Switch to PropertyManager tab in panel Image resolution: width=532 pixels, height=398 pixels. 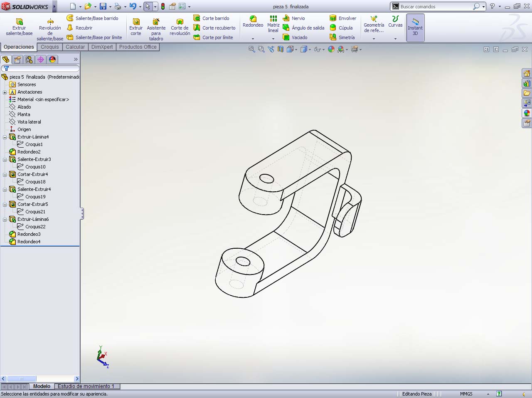(x=17, y=59)
